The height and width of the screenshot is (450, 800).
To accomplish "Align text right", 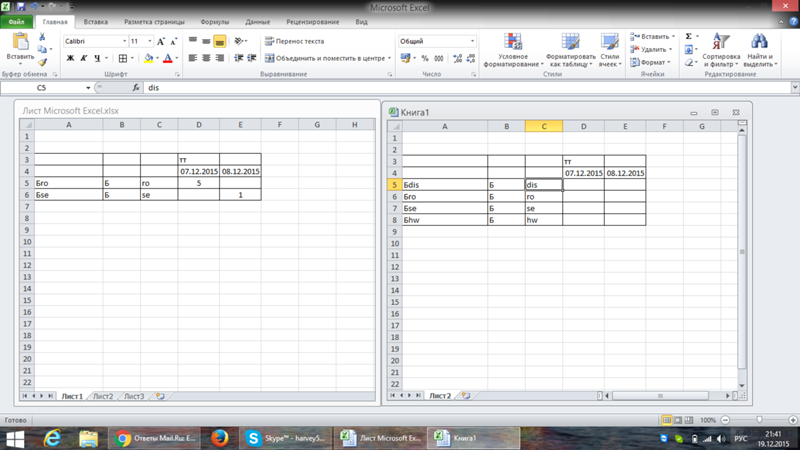I will point(219,58).
